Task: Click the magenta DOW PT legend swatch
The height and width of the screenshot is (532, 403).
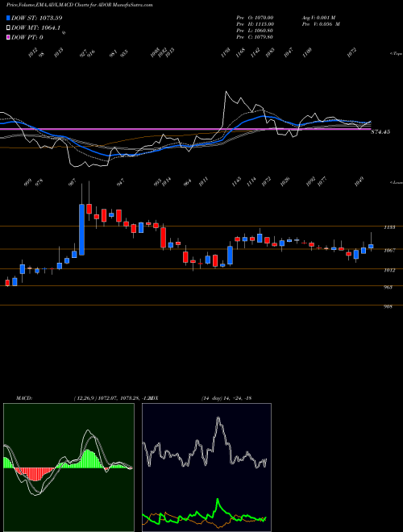Action: pos(8,37)
